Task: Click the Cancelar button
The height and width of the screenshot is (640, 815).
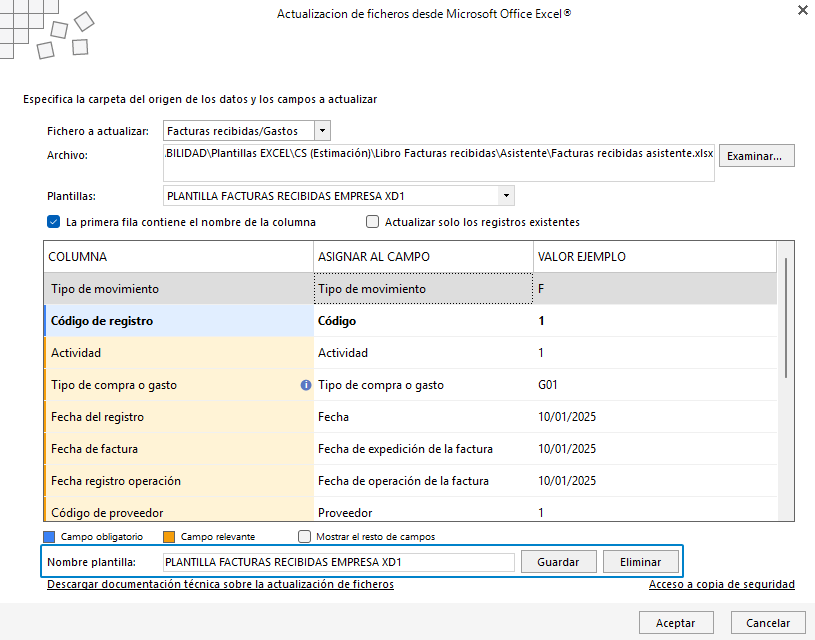Action: 768,623
